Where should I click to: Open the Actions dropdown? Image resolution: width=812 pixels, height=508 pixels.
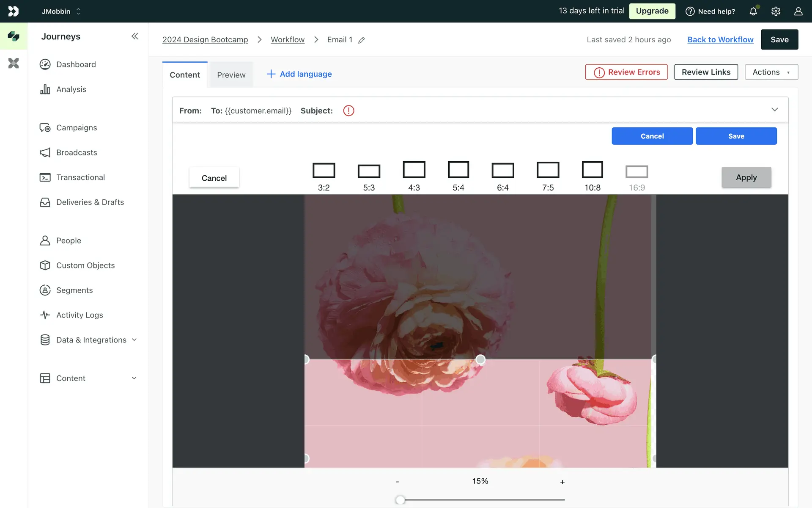(771, 72)
